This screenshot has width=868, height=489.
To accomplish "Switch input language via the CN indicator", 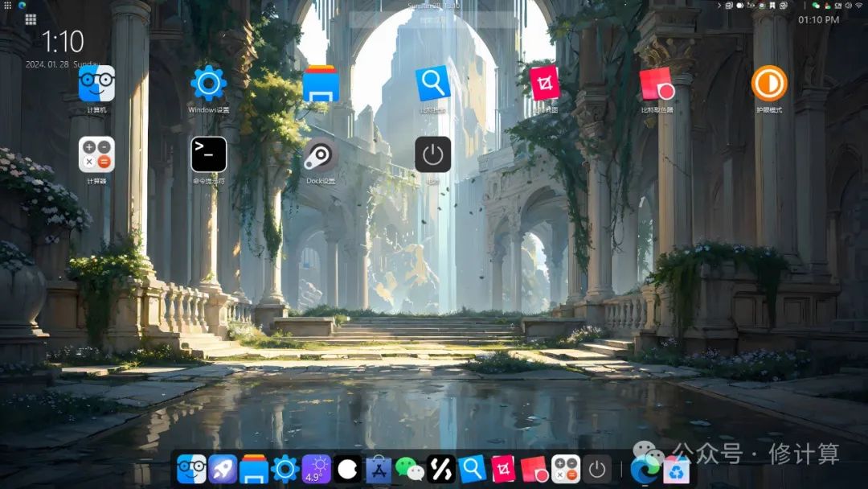I will [837, 6].
